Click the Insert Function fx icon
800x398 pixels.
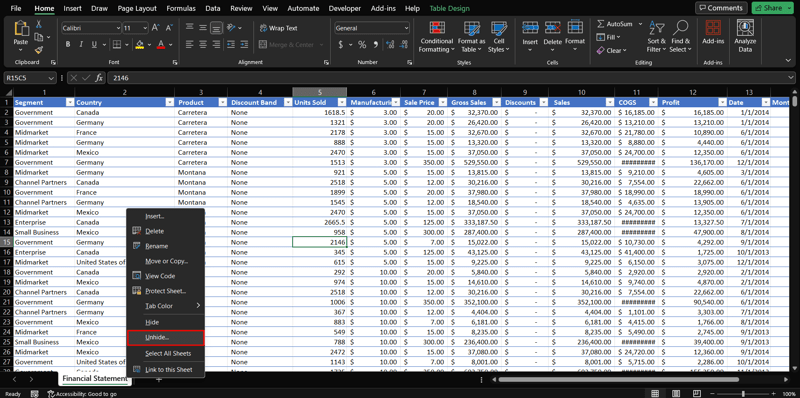tap(99, 78)
